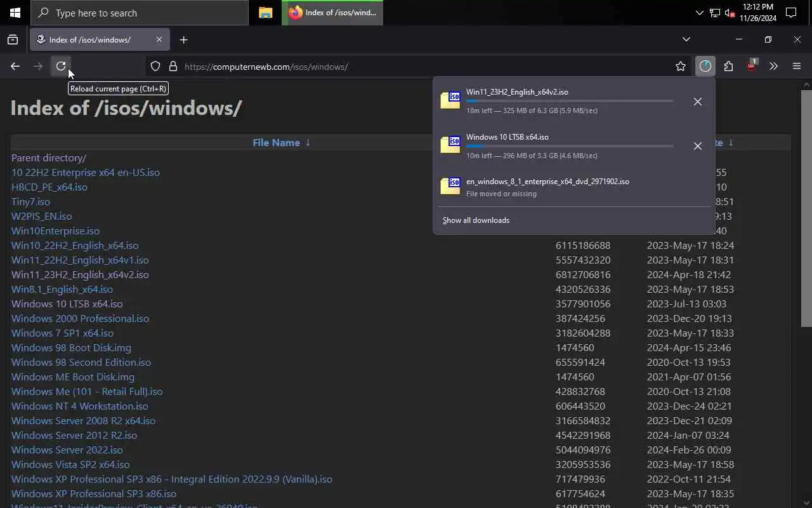This screenshot has width=812, height=508.
Task: Download HBCD_PE_x64.iso
Action: (x=49, y=187)
